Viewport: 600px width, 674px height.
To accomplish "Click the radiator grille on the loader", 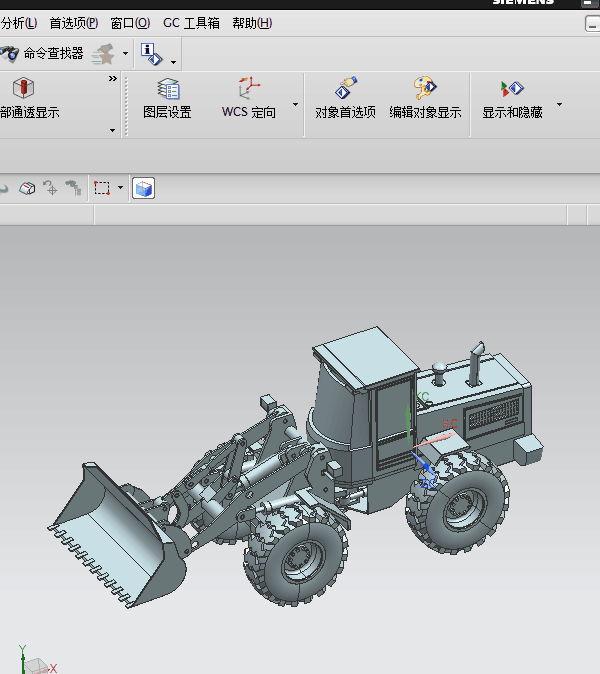I will point(494,414).
